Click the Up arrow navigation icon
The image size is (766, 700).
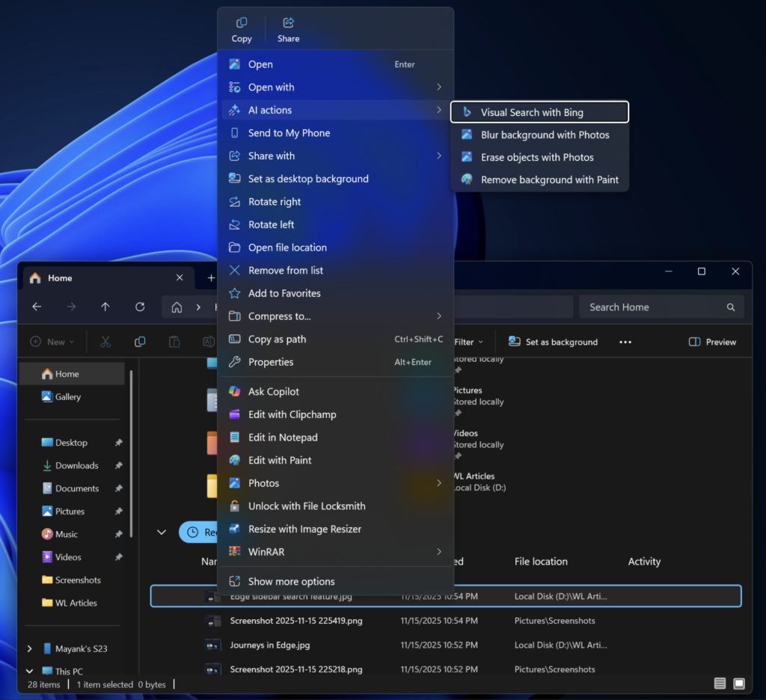pyautogui.click(x=105, y=307)
